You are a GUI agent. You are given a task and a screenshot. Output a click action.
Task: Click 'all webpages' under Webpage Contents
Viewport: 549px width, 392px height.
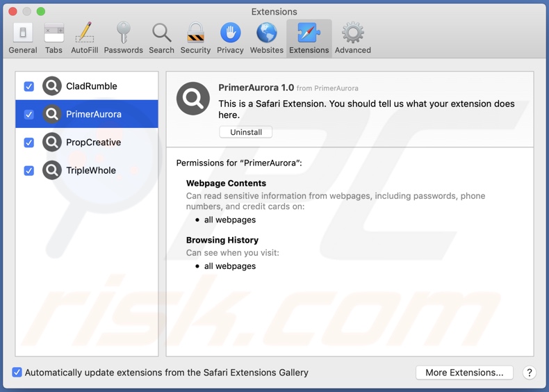[x=230, y=220]
